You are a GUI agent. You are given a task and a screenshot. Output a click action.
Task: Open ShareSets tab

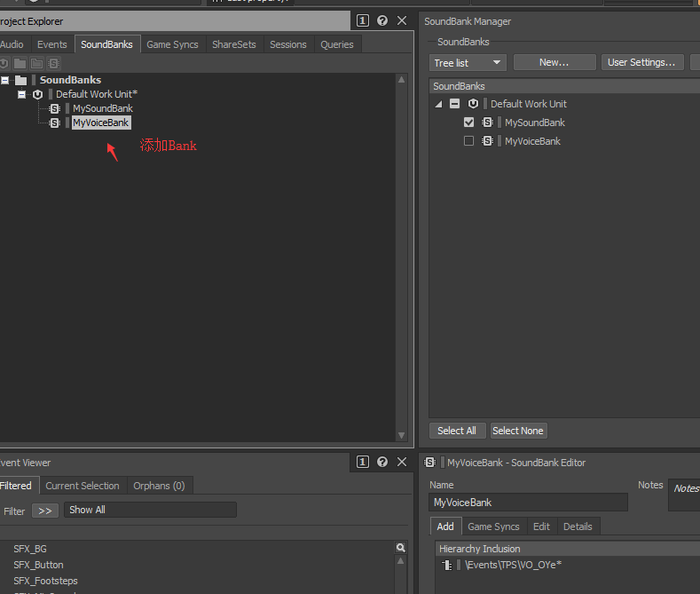(234, 44)
